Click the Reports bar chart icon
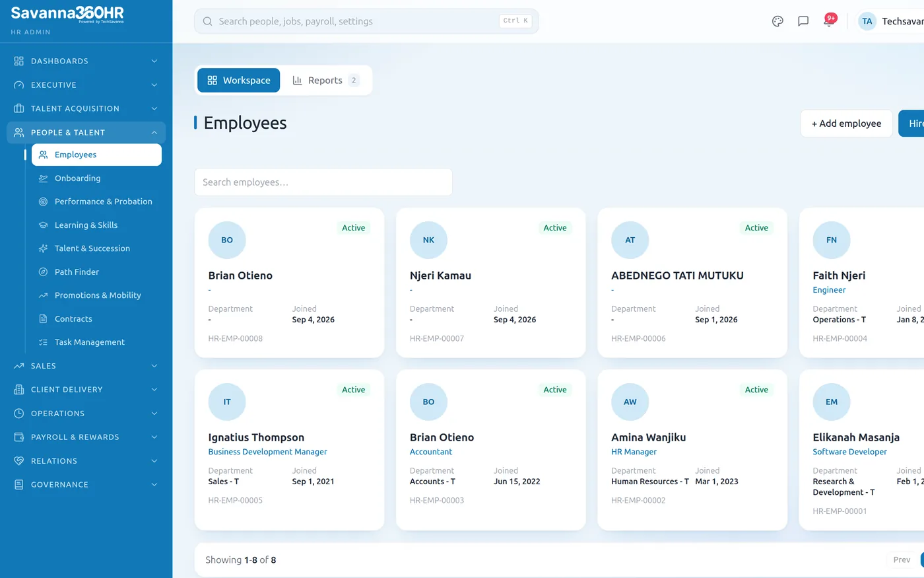924x578 pixels. pyautogui.click(x=297, y=80)
